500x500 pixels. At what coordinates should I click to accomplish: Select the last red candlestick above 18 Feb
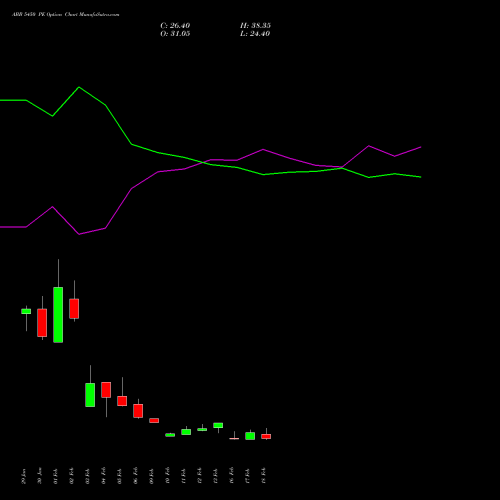266,436
